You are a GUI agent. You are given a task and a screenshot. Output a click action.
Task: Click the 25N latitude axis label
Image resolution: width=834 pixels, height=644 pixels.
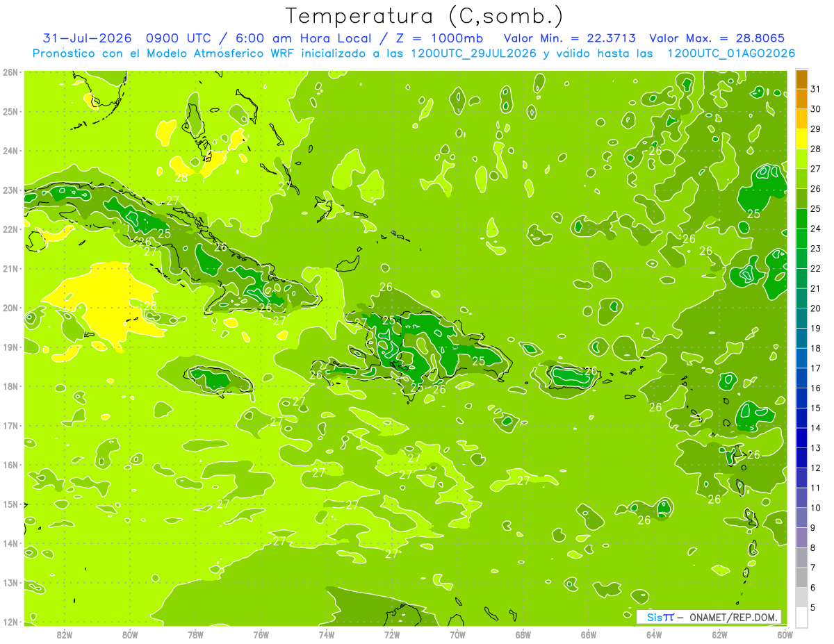[10, 112]
